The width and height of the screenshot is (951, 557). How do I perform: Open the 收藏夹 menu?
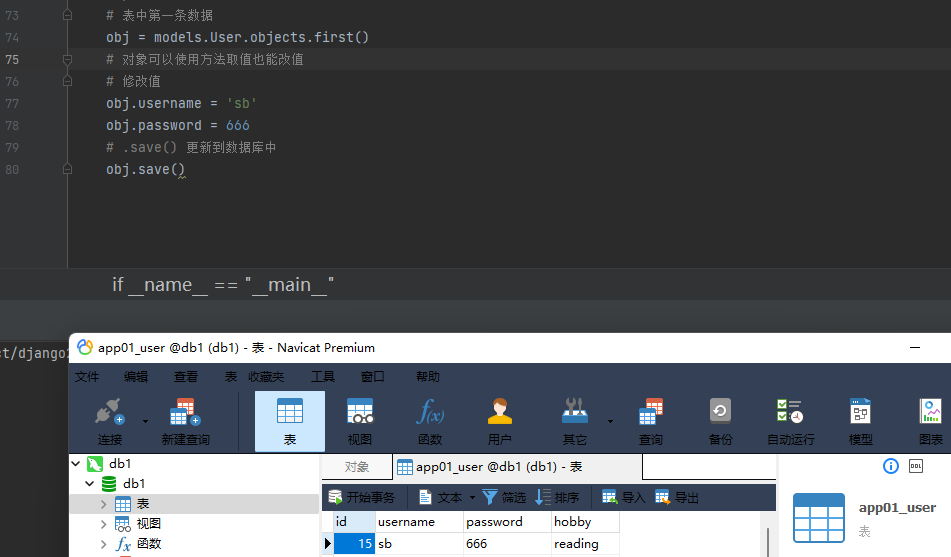click(x=266, y=377)
